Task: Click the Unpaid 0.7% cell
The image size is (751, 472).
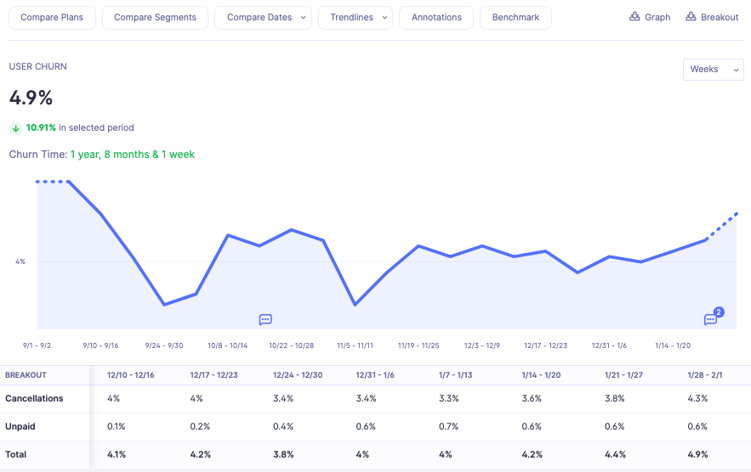Action: point(449,426)
